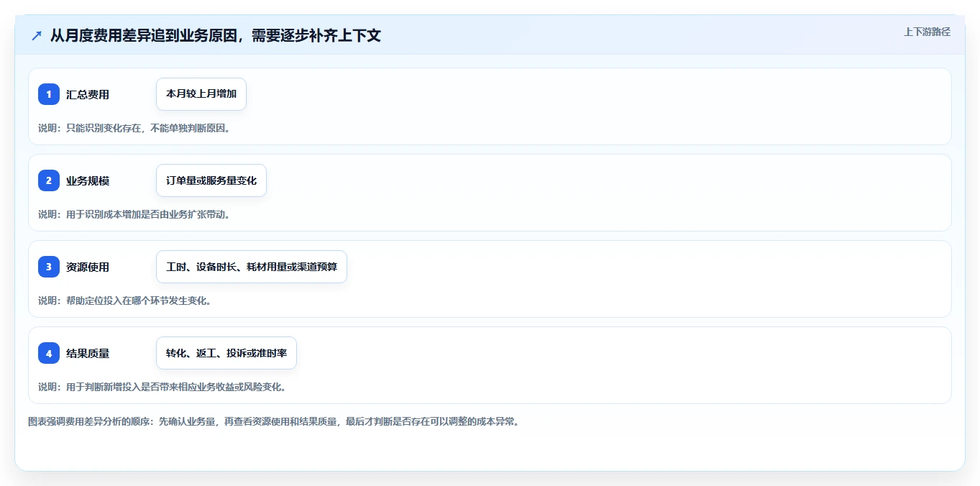The image size is (980, 486).
Task: Select the 业务规模 step label
Action: click(x=88, y=180)
